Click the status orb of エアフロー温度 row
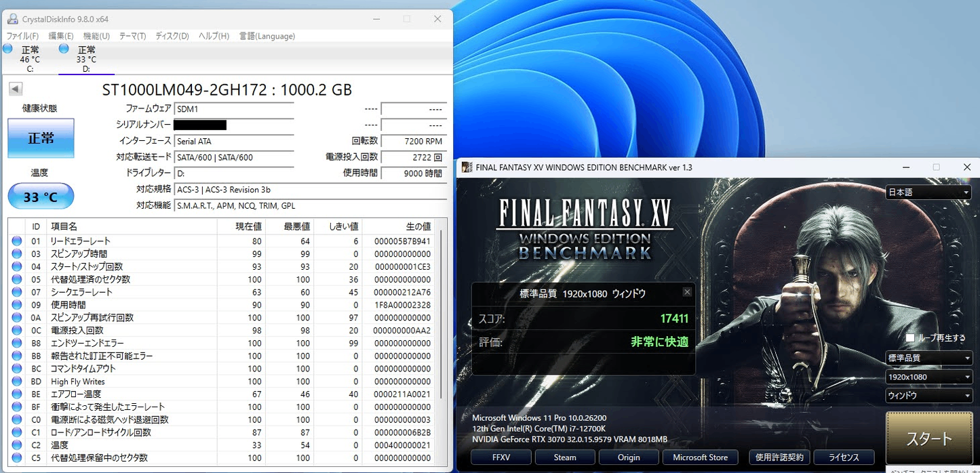The width and height of the screenshot is (980, 473). [16, 394]
